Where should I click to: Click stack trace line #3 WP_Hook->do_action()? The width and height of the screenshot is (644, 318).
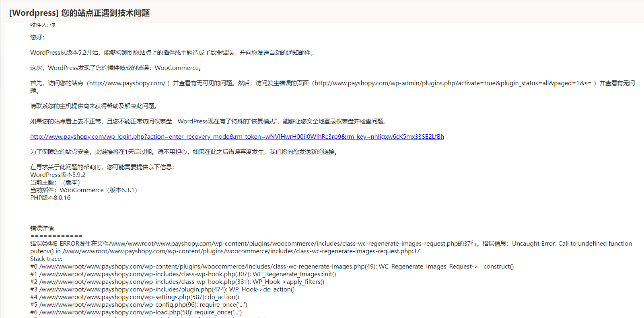[x=162, y=289]
